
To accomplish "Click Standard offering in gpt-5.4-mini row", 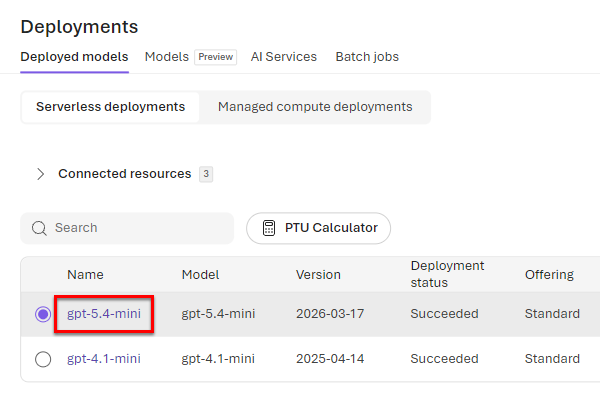I will point(552,314).
